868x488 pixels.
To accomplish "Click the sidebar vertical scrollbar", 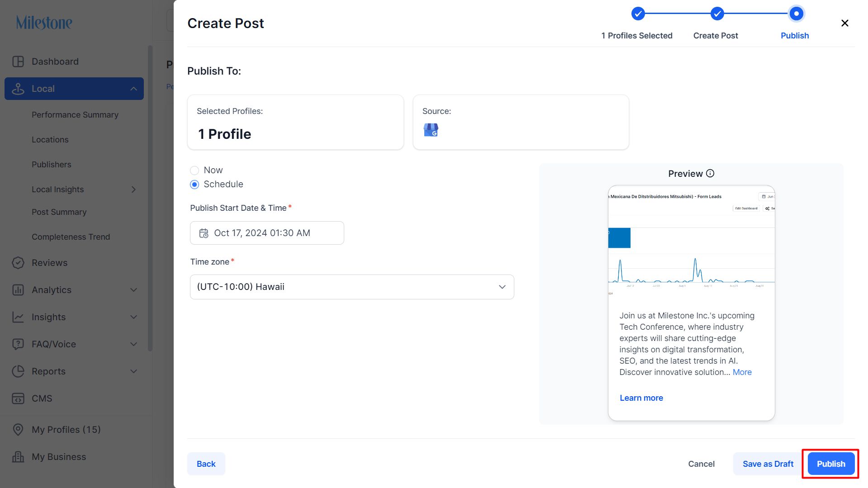I will pyautogui.click(x=150, y=198).
